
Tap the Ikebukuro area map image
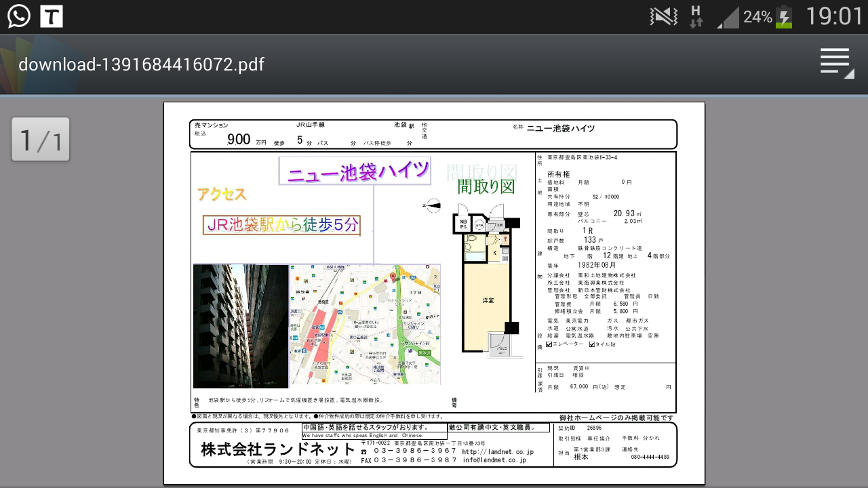365,325
